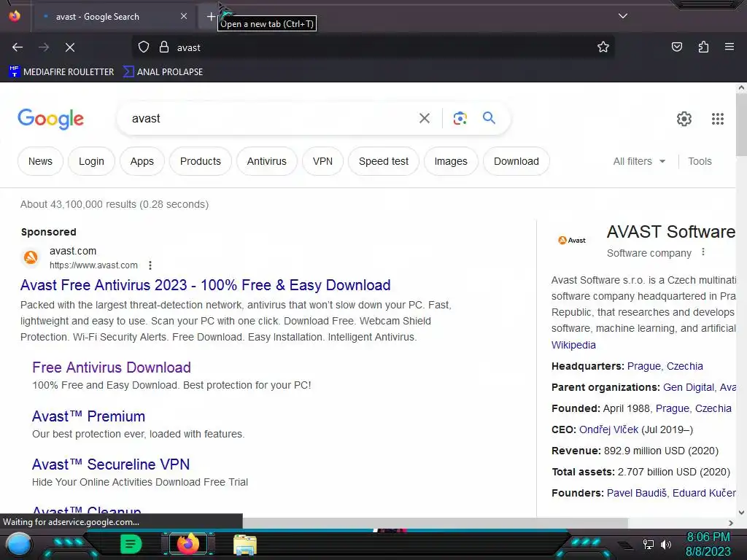Click the Firefox address bar
The height and width of the screenshot is (560, 747).
371,47
